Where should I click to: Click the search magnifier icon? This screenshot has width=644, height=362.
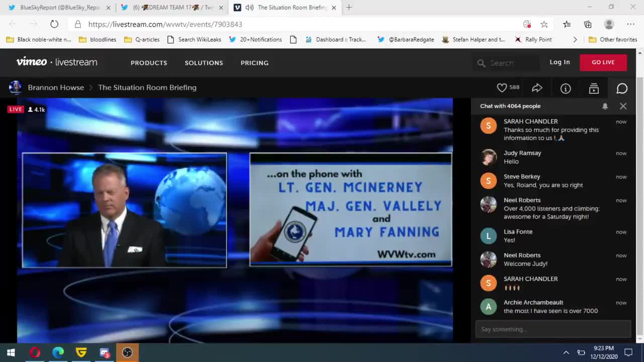pyautogui.click(x=481, y=63)
